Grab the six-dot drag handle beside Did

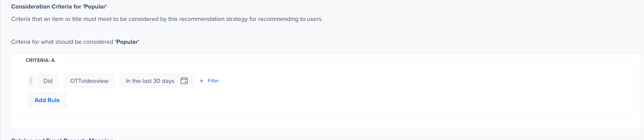pyautogui.click(x=31, y=81)
